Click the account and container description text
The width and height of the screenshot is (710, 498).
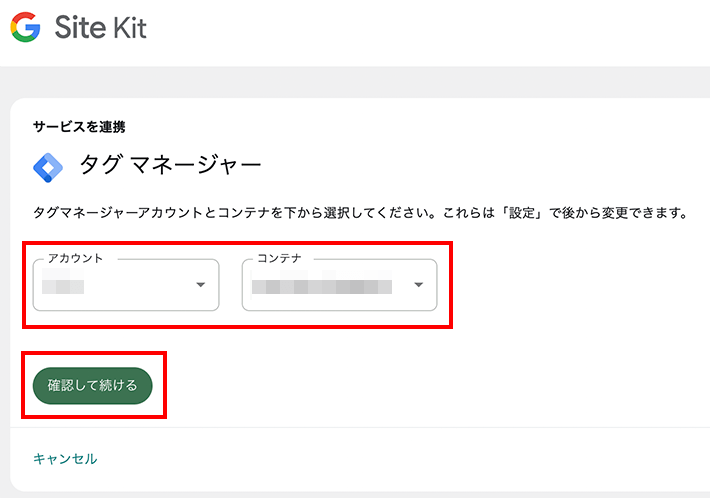(x=361, y=212)
